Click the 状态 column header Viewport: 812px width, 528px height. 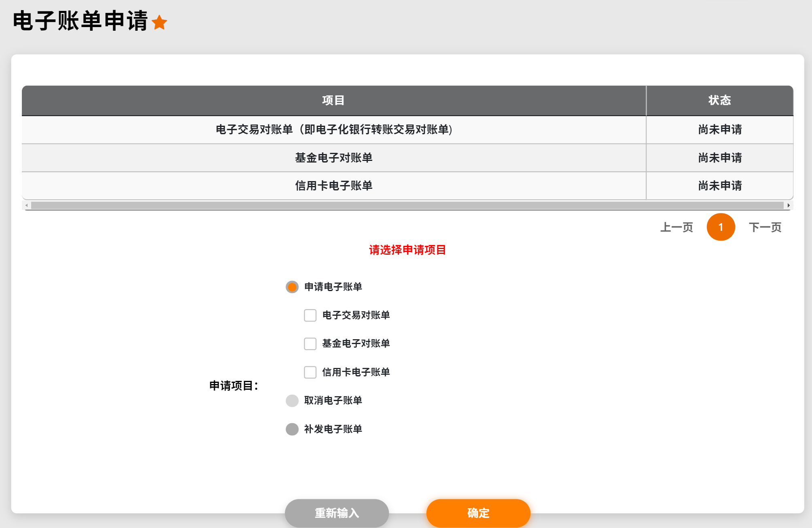coord(719,100)
